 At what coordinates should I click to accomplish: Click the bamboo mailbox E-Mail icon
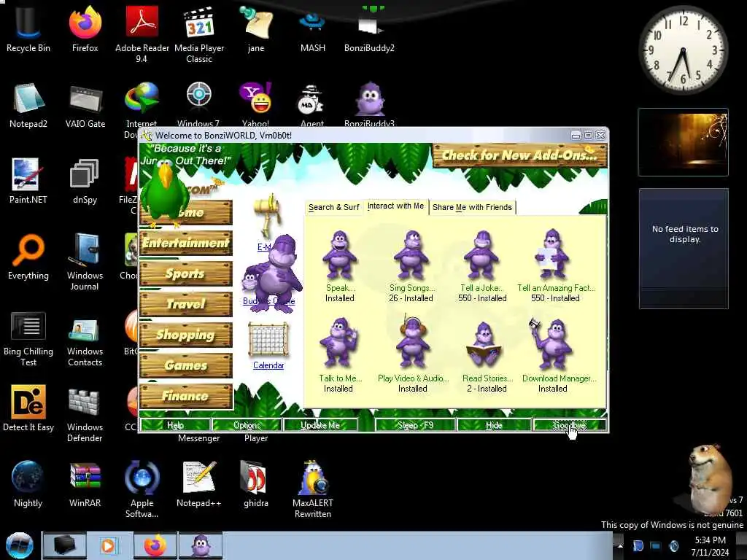(x=268, y=214)
